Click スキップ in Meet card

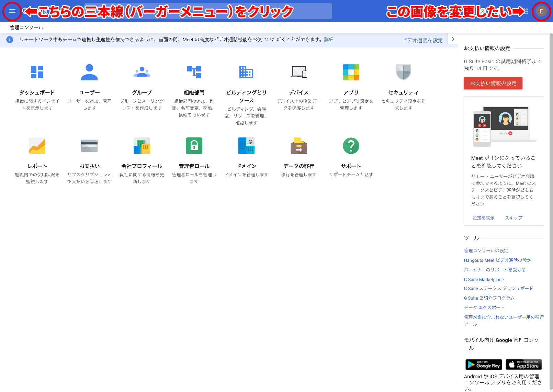(513, 218)
